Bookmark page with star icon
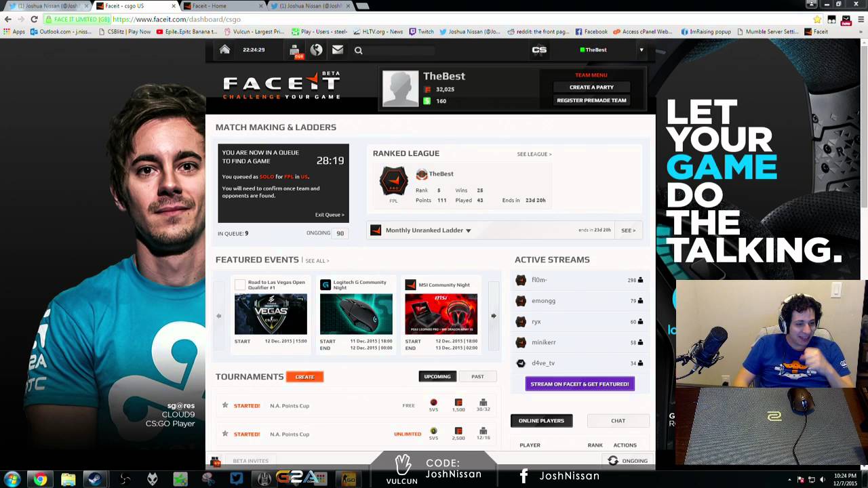Image resolution: width=868 pixels, height=488 pixels. point(817,20)
